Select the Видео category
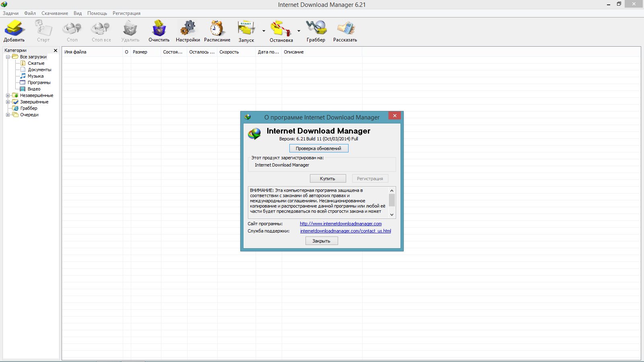 [34, 89]
